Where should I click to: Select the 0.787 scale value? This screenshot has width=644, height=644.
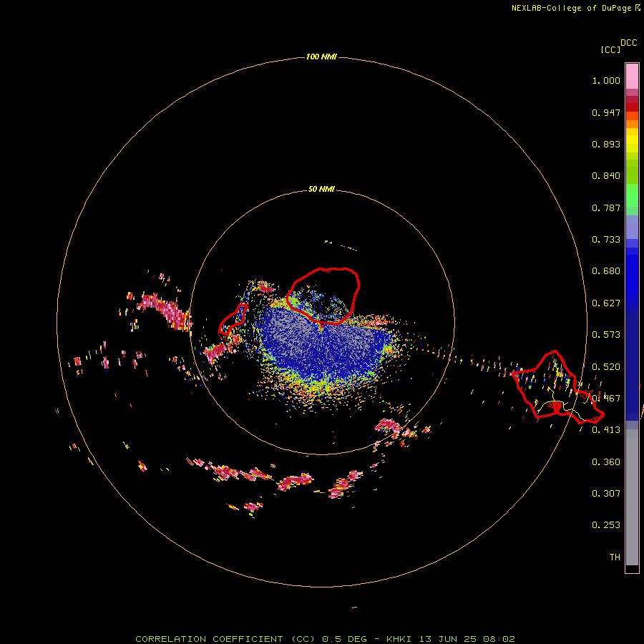[x=606, y=208]
